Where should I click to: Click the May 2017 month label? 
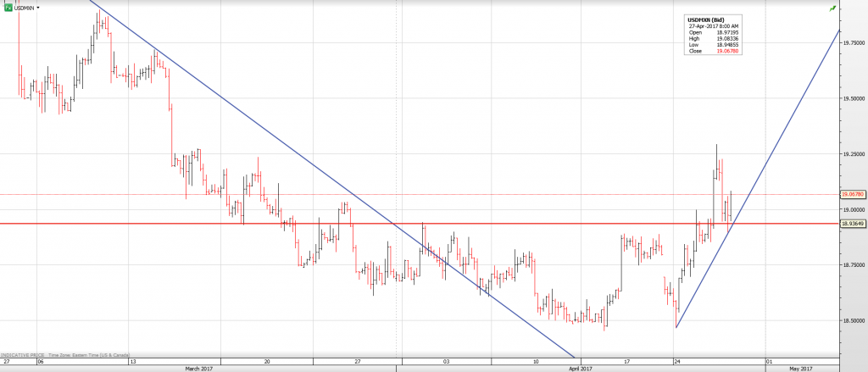tap(801, 369)
